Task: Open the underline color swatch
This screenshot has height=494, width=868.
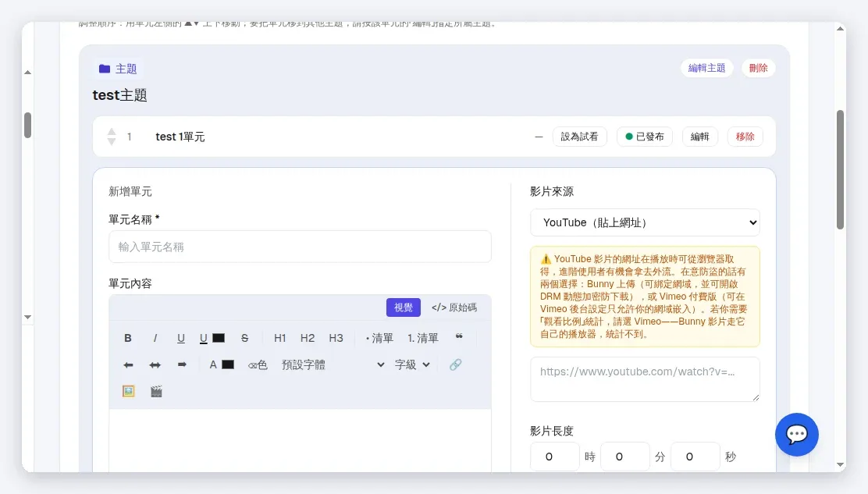Action: 219,338
